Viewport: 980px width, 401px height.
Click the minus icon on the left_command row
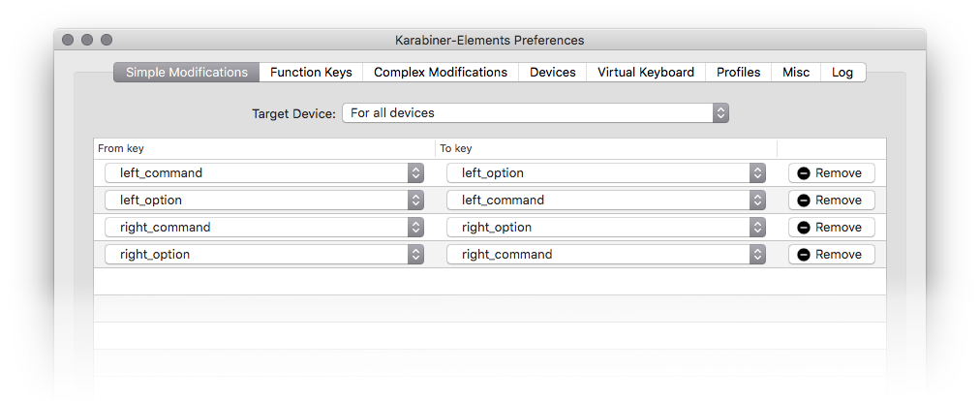804,173
